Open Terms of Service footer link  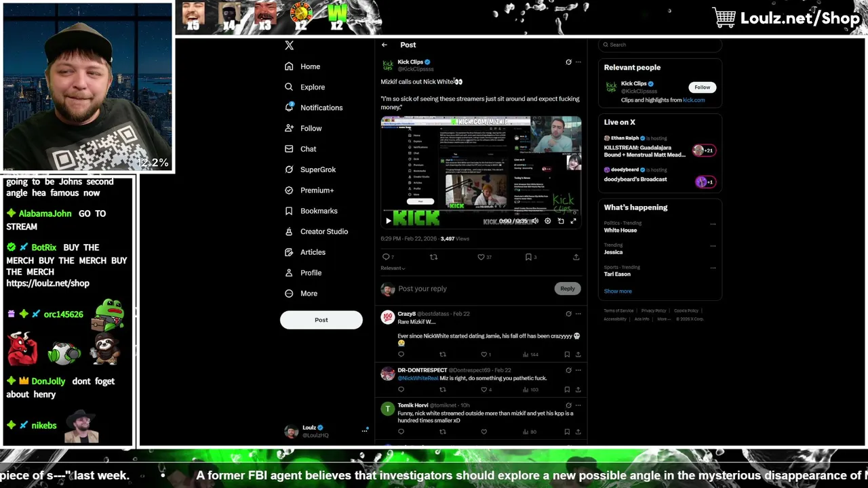click(x=618, y=310)
